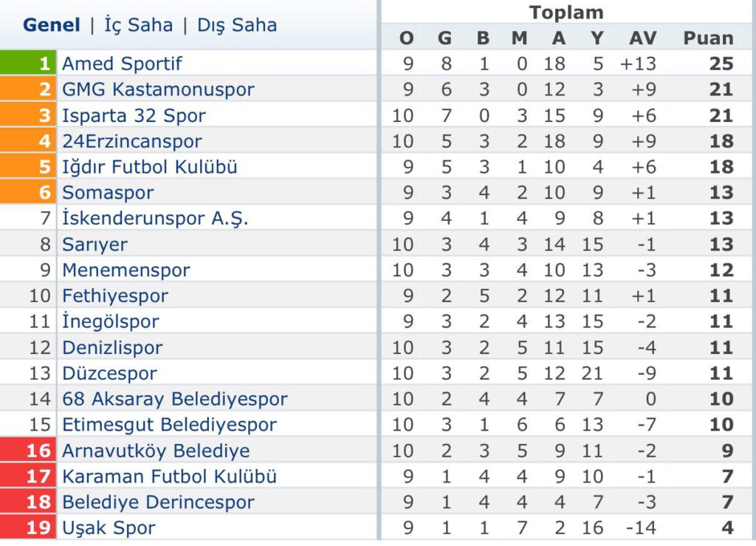Viewport: 756px width, 546px height.
Task: Open the Uşak Spor team page
Action: pos(109,528)
